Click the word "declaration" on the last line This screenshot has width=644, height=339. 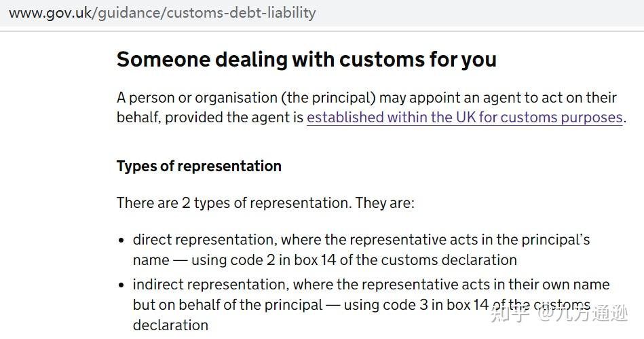pyautogui.click(x=170, y=325)
